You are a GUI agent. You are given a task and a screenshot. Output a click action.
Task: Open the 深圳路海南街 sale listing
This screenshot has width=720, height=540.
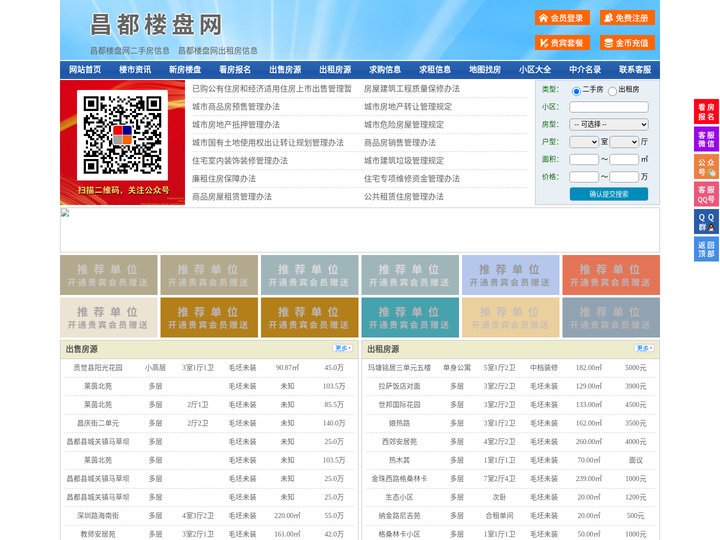pos(98,516)
